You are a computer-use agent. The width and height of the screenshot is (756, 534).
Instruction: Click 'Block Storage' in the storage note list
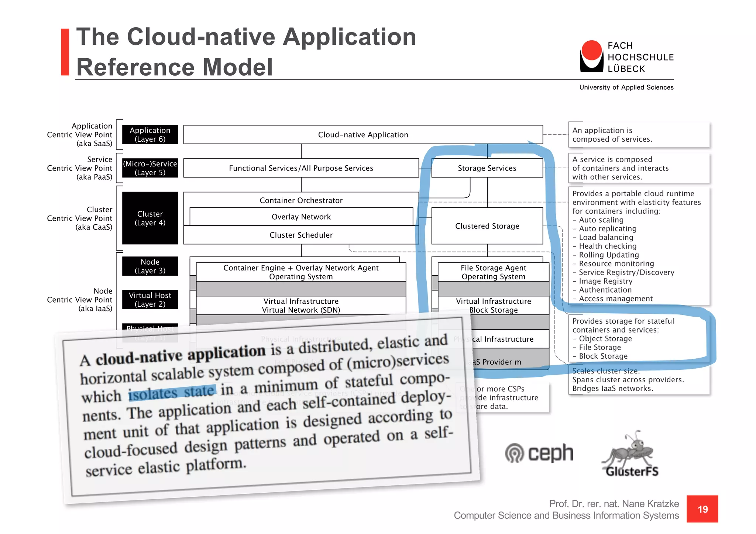600,356
